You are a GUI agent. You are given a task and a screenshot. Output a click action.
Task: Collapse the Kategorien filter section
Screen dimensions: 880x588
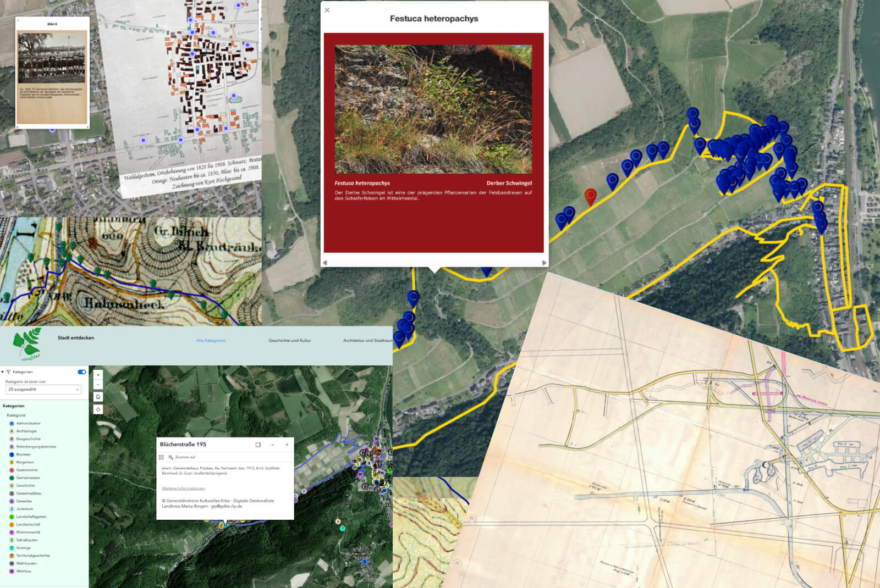coord(3,372)
